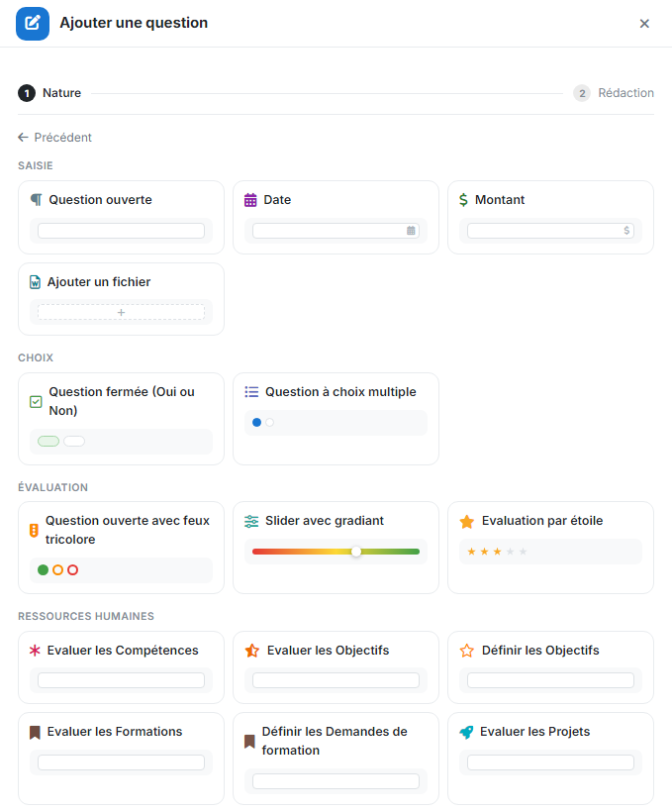Pick the orange traffic light circle
The image size is (672, 812).
coord(58,570)
